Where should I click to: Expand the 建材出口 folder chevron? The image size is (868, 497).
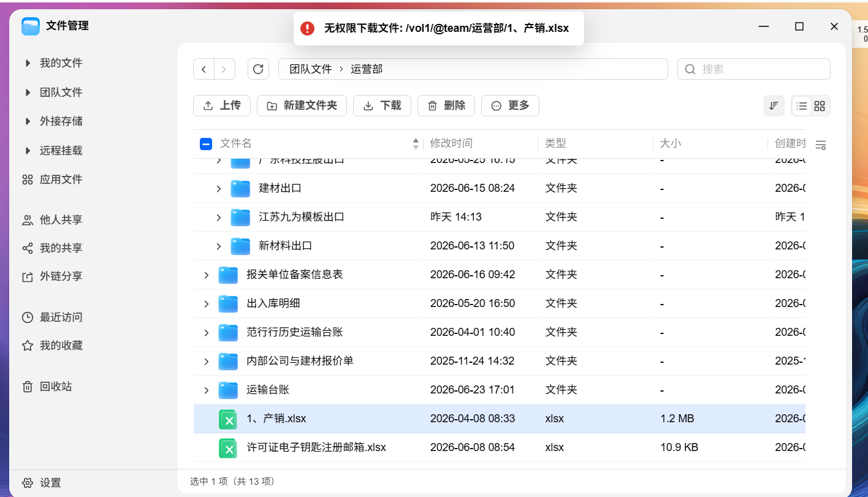click(219, 189)
